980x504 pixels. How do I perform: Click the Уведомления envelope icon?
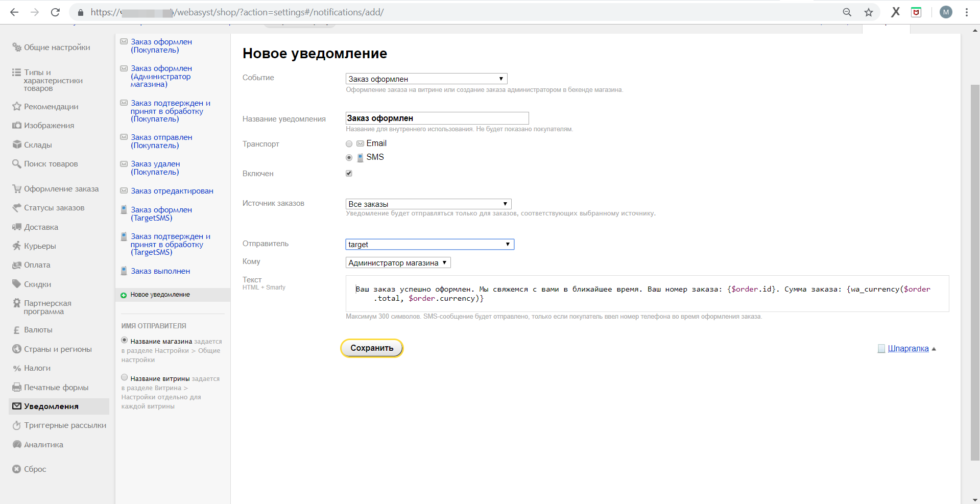pyautogui.click(x=17, y=406)
